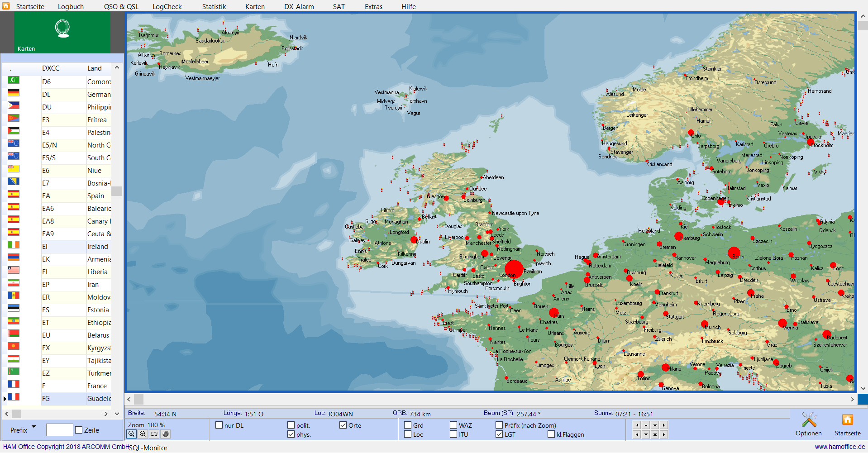The height and width of the screenshot is (453, 868).
Task: Toggle the kl.Flaggen checkbox
Action: click(551, 434)
